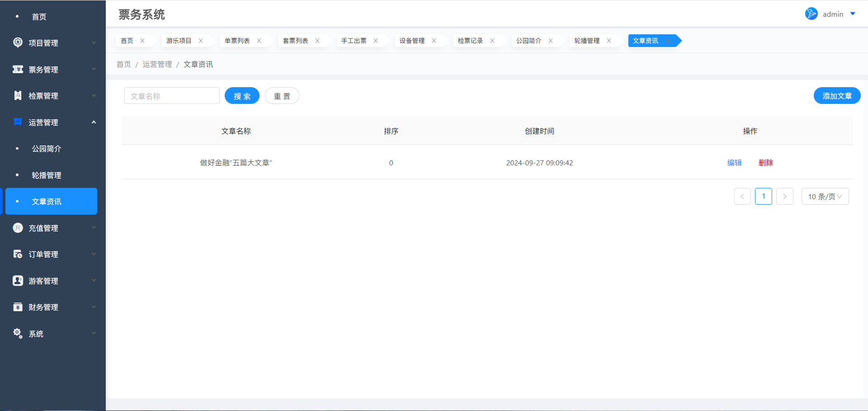The height and width of the screenshot is (411, 868).
Task: Click 删除 for the article row
Action: coord(766,163)
